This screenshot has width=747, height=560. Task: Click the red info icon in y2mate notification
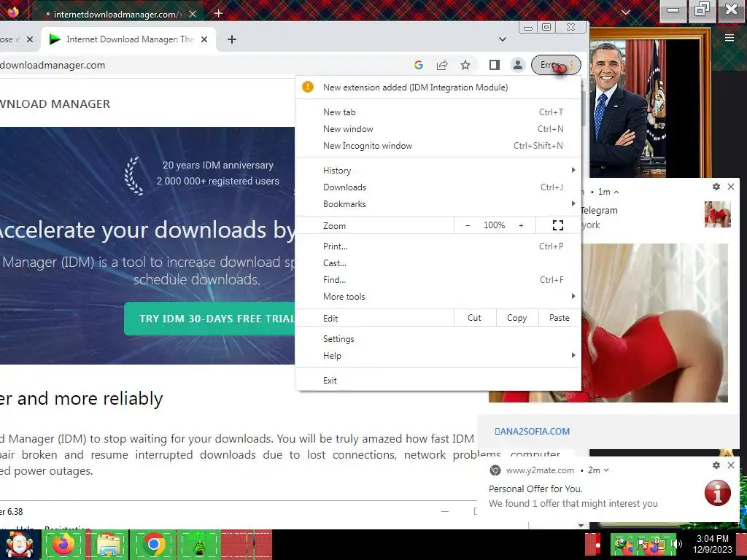pyautogui.click(x=718, y=492)
